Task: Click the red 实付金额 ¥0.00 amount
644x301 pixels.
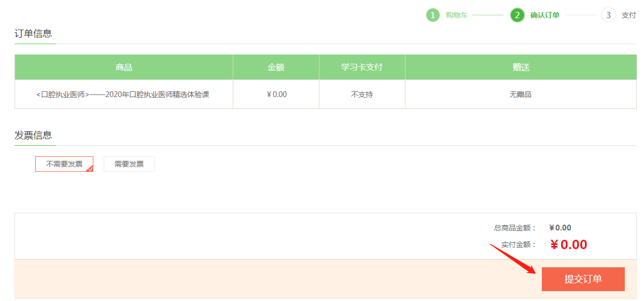Action: [x=568, y=245]
